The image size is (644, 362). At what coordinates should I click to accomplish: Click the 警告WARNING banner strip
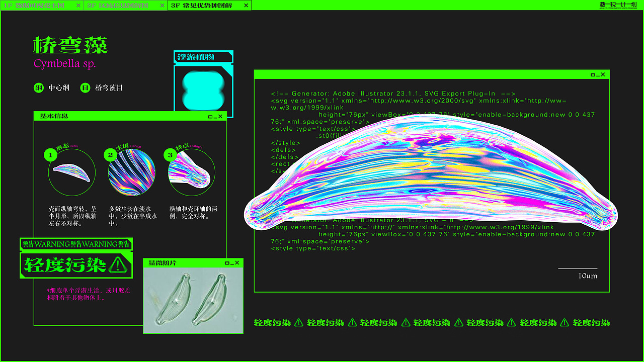(76, 244)
